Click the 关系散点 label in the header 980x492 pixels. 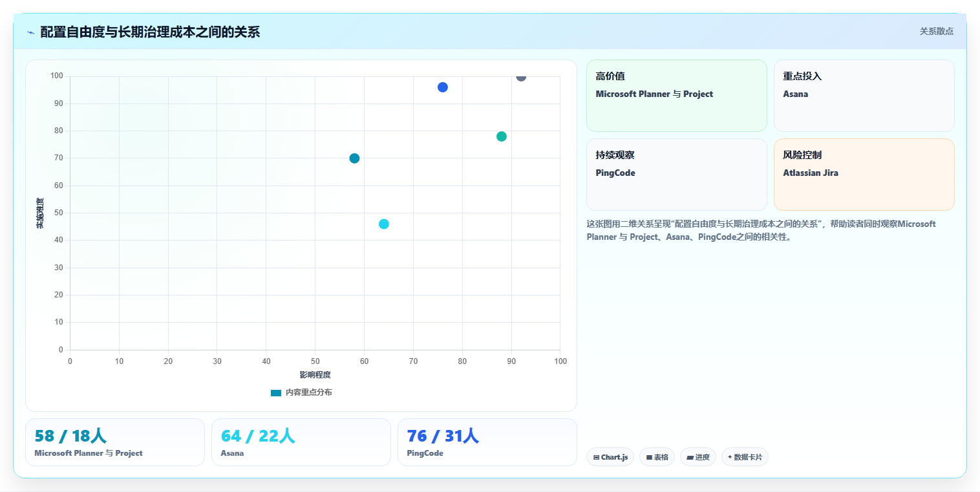[x=936, y=31]
